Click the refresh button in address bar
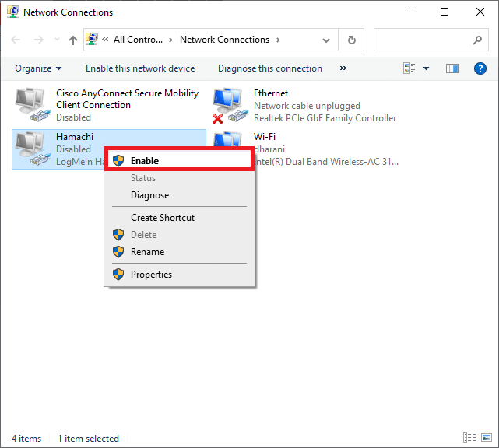This screenshot has height=448, width=499. click(x=352, y=40)
